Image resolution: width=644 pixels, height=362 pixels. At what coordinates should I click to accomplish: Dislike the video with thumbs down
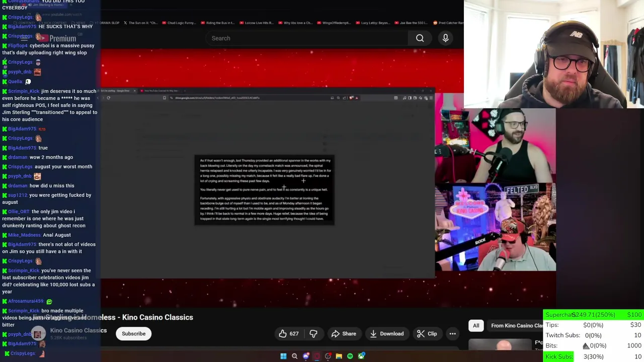tap(313, 334)
